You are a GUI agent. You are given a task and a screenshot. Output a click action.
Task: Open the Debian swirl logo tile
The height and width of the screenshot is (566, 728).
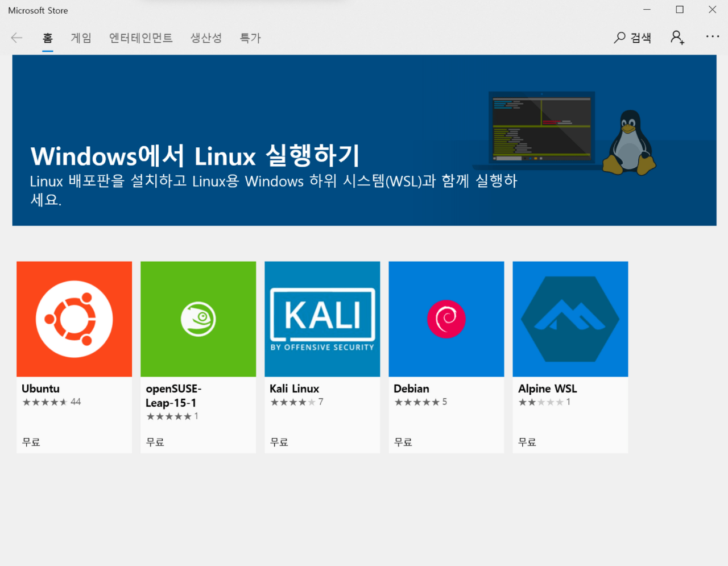[x=446, y=319]
